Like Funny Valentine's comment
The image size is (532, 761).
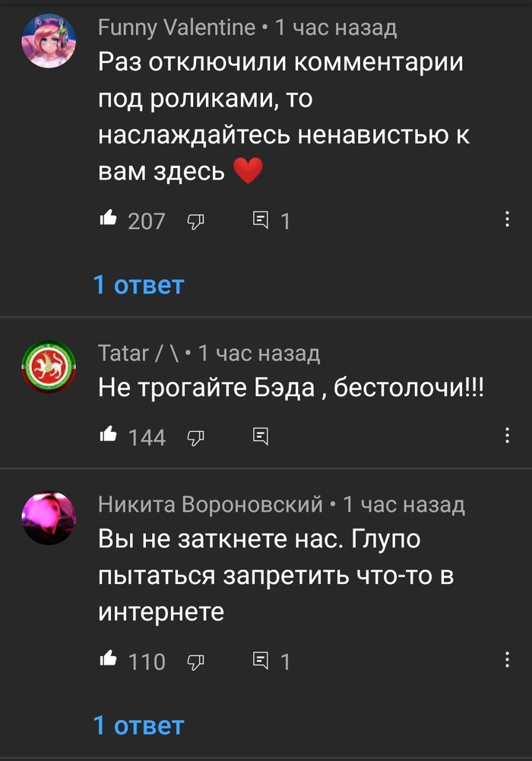click(108, 219)
